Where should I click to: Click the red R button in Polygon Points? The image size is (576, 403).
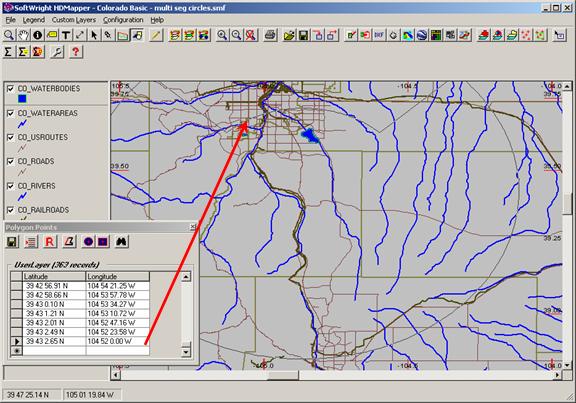pos(50,242)
